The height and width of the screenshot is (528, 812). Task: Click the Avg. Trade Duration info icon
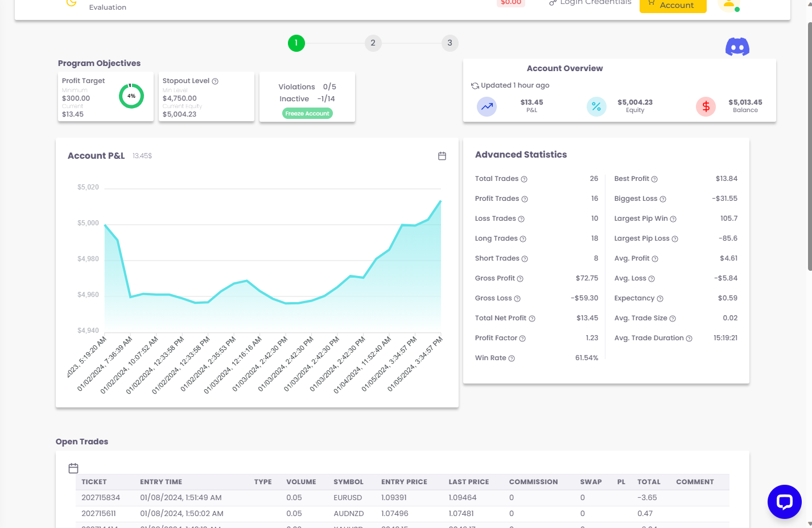[689, 339]
